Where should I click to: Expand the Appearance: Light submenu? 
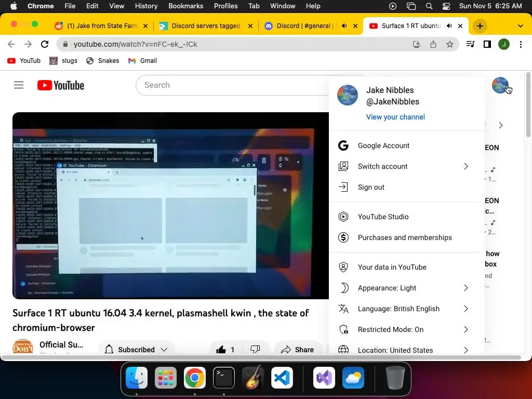point(466,288)
